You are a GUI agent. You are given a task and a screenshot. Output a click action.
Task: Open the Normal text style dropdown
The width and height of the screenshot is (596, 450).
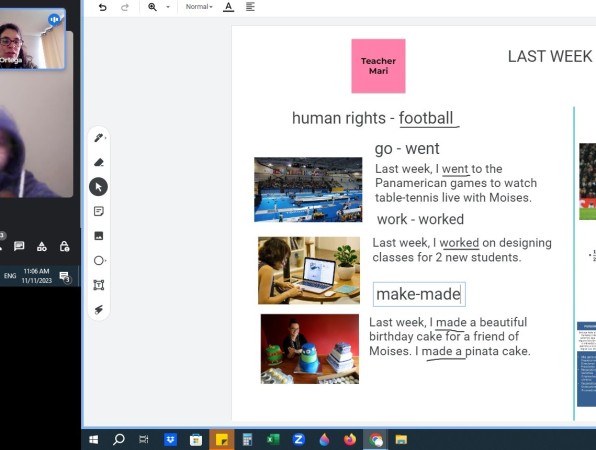[x=199, y=6]
